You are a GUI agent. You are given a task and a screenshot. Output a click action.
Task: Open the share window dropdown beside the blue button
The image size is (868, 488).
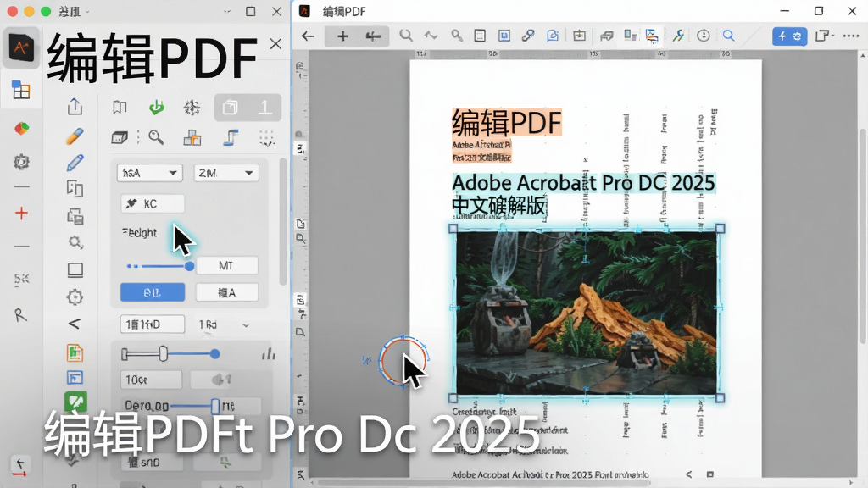pyautogui.click(x=825, y=36)
